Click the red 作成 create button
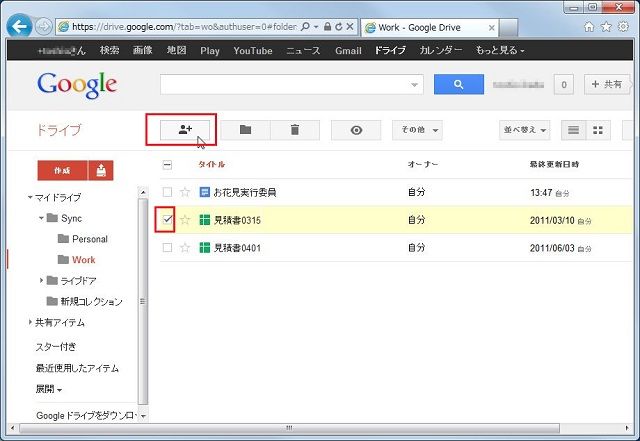 click(62, 170)
